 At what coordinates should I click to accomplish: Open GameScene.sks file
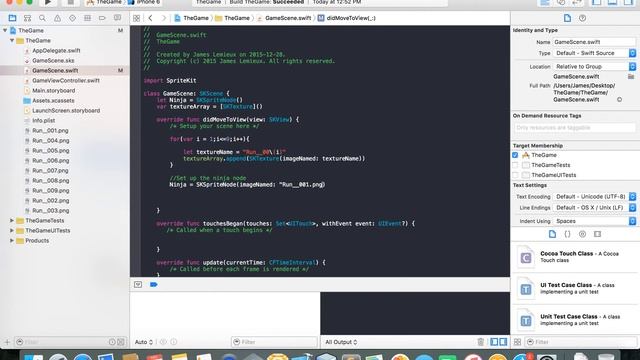53,60
